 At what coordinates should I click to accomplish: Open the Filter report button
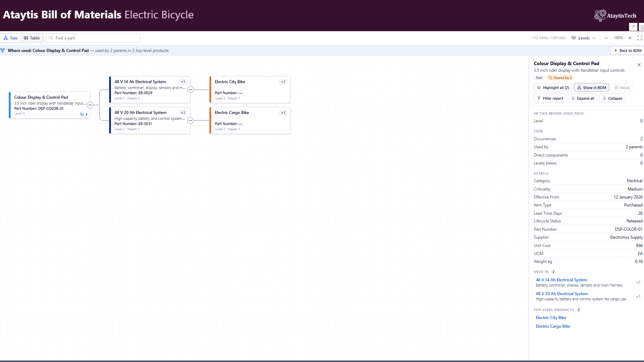point(550,98)
